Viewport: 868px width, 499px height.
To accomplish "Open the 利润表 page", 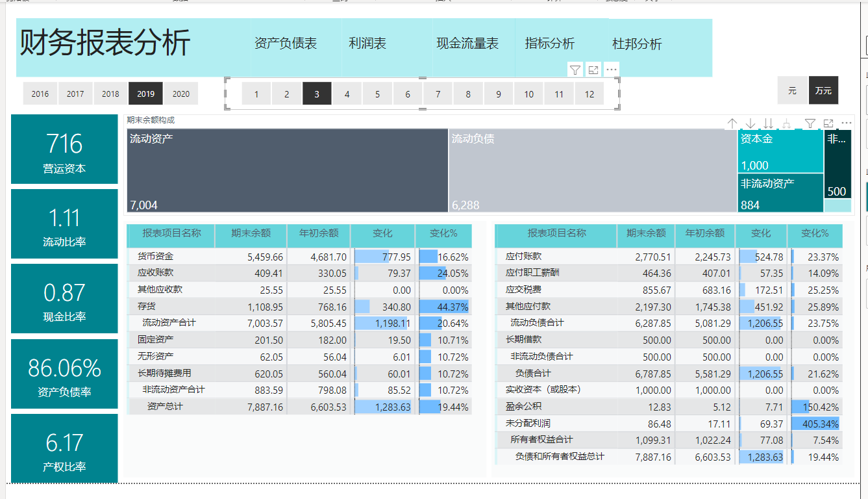I will coord(367,44).
